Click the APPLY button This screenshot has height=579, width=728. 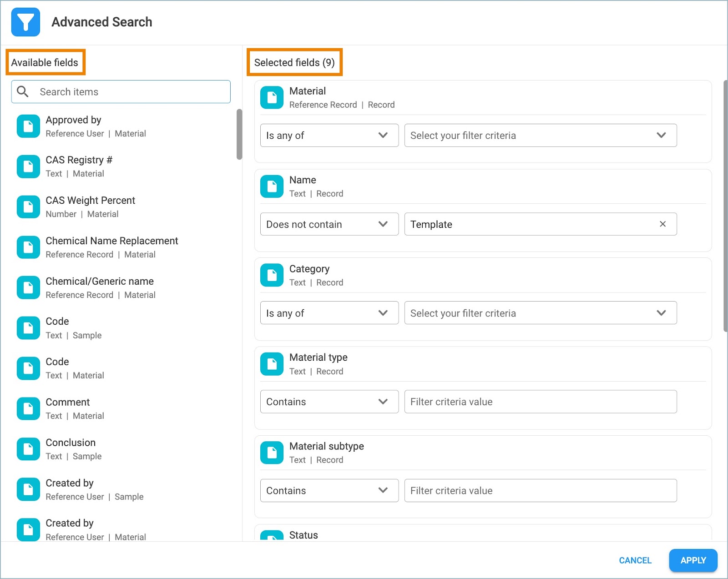coord(693,560)
